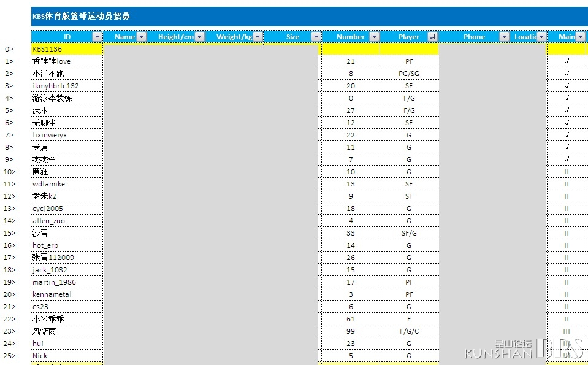Open the Main column filter dropdown
Image resolution: width=588 pixels, height=365 pixels.
pyautogui.click(x=580, y=37)
